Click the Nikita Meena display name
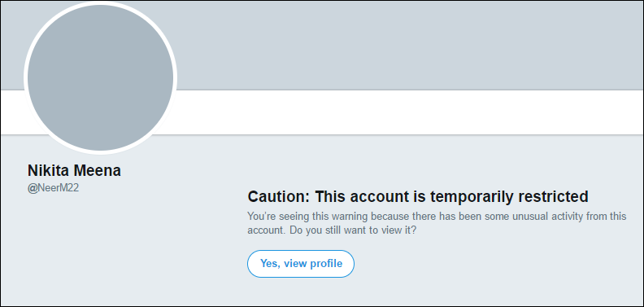This screenshot has height=307, width=644. point(74,170)
